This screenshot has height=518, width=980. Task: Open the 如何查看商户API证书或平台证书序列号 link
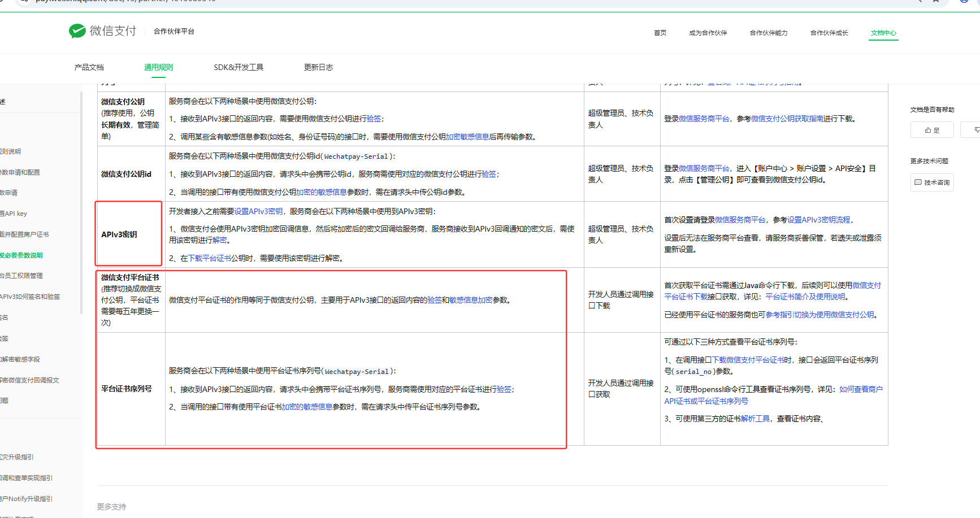click(773, 395)
